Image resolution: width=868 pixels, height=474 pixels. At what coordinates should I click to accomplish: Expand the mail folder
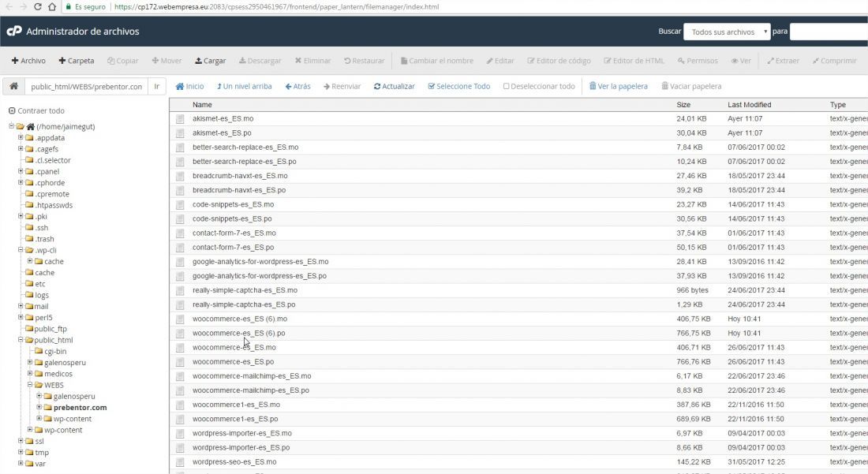[x=21, y=306]
